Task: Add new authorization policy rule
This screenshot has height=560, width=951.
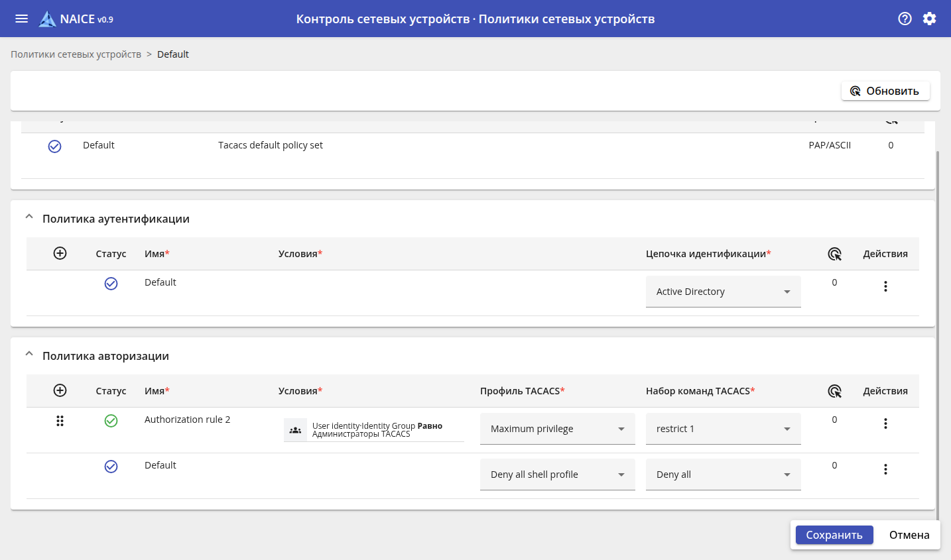Action: [x=60, y=390]
